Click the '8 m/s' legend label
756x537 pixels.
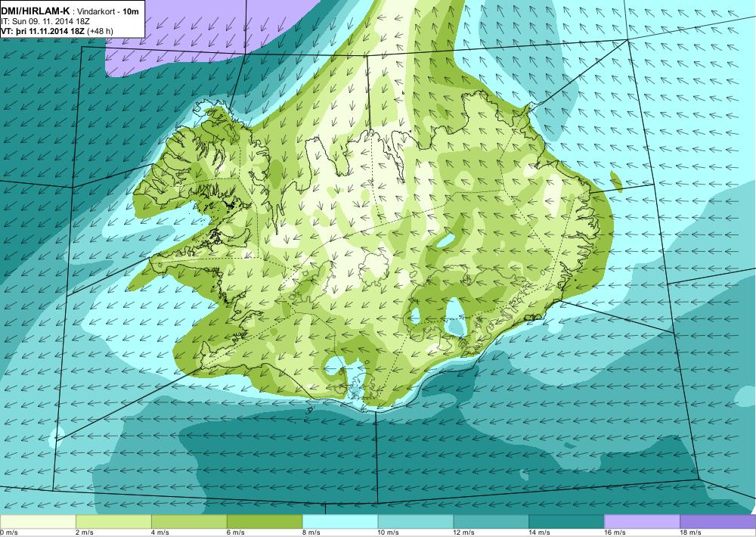[x=311, y=532]
